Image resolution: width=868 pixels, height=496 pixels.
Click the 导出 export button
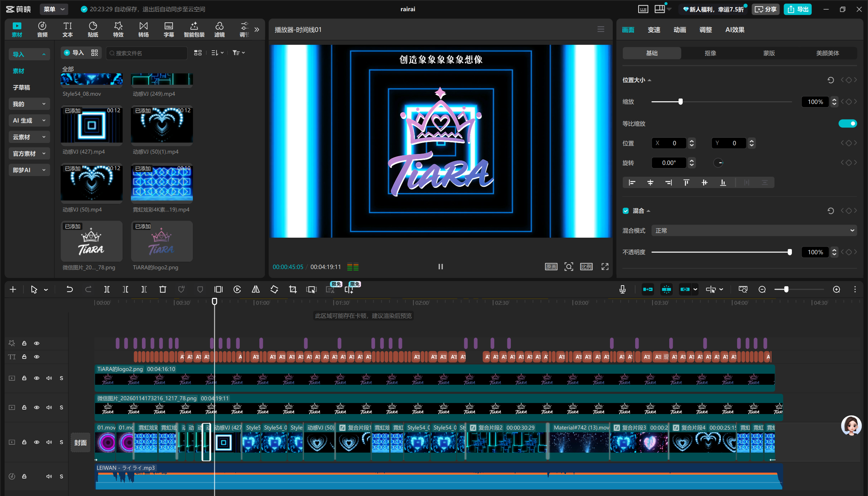click(x=798, y=9)
